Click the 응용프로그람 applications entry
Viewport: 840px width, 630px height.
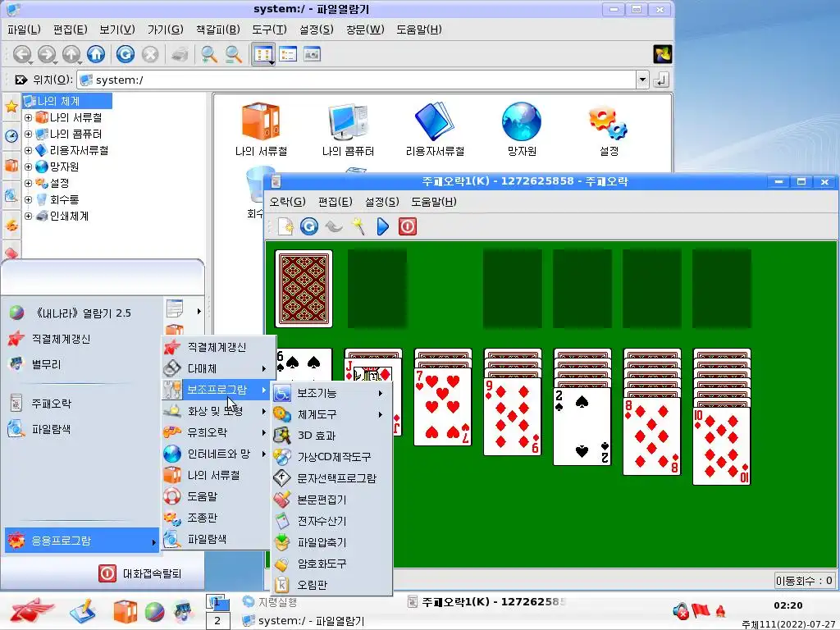tap(82, 541)
